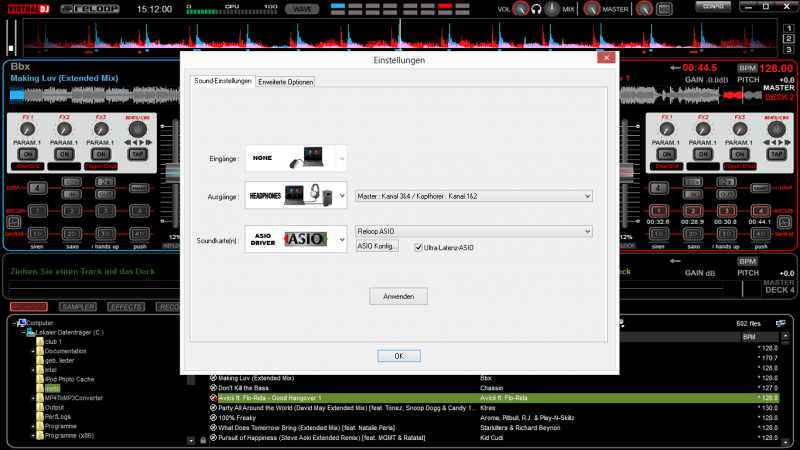Click the headphone MIX knob
The height and width of the screenshot is (450, 800).
pyautogui.click(x=552, y=9)
